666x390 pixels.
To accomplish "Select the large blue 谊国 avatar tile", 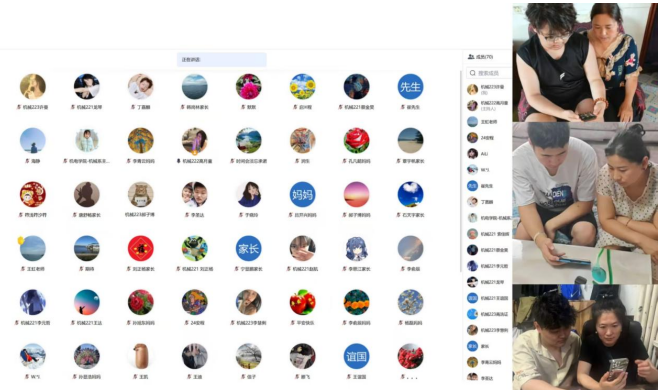I will point(356,356).
